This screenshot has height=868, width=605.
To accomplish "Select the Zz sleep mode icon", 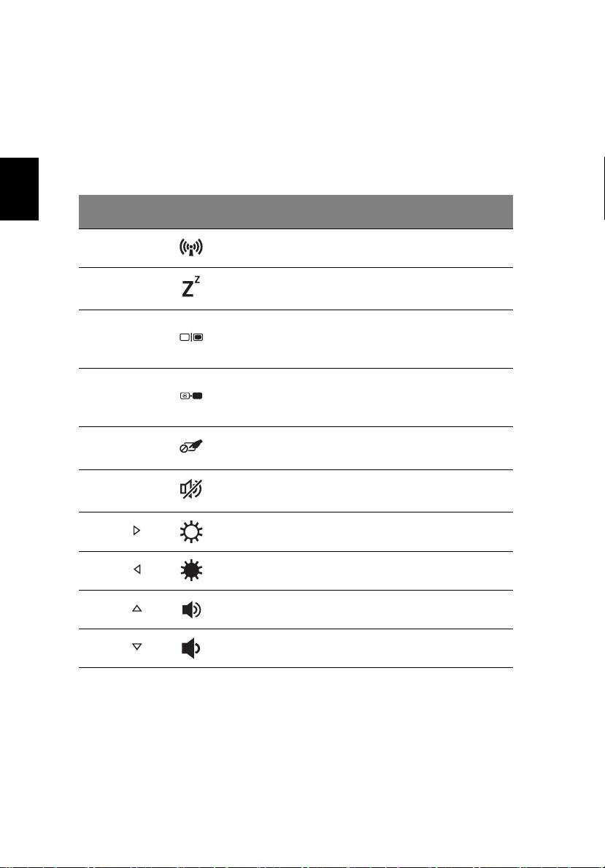I will click(x=191, y=287).
